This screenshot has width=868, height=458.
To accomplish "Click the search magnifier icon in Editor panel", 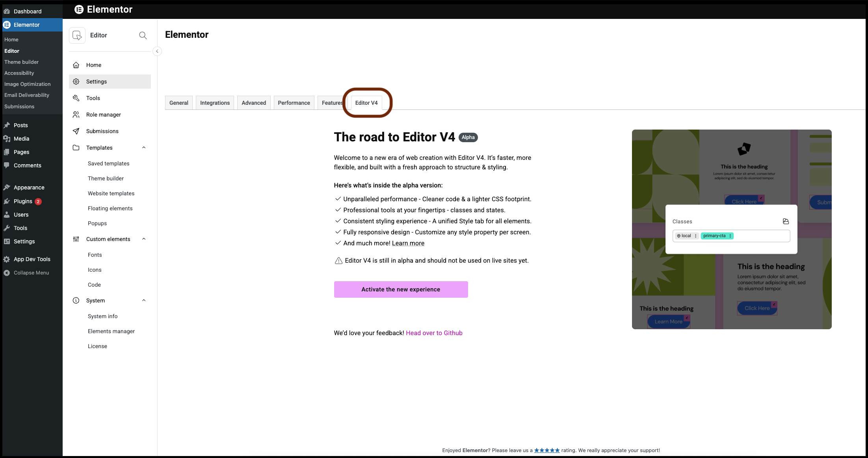I will (x=143, y=35).
